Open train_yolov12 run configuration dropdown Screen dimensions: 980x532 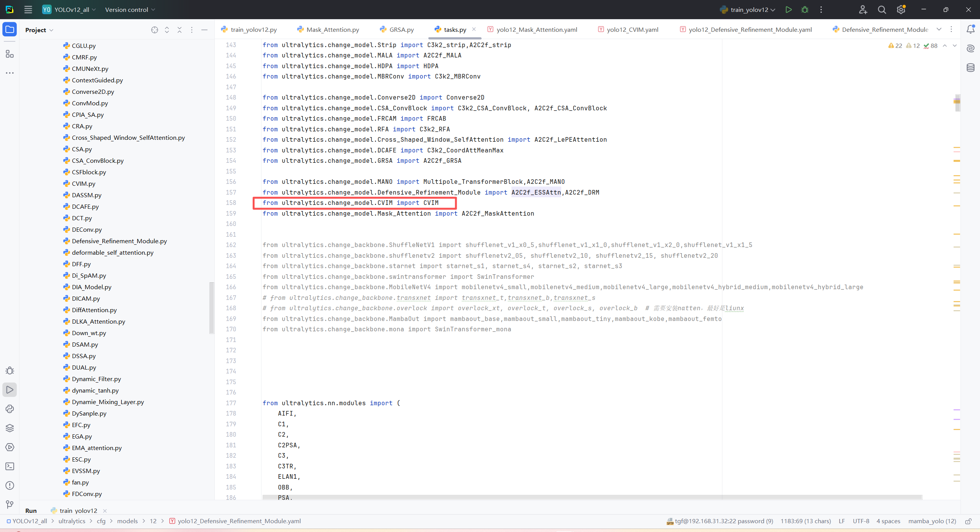[x=748, y=10]
